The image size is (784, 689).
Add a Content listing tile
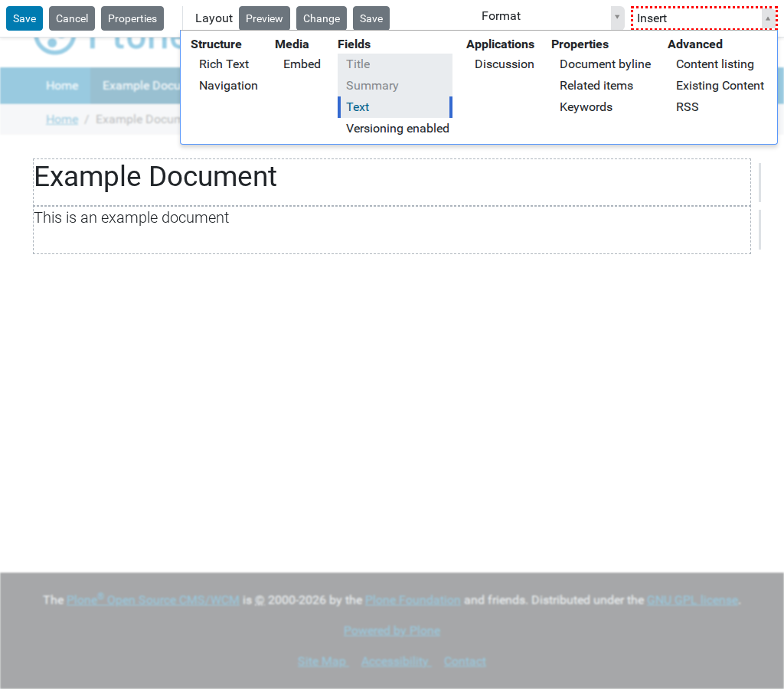tap(715, 64)
